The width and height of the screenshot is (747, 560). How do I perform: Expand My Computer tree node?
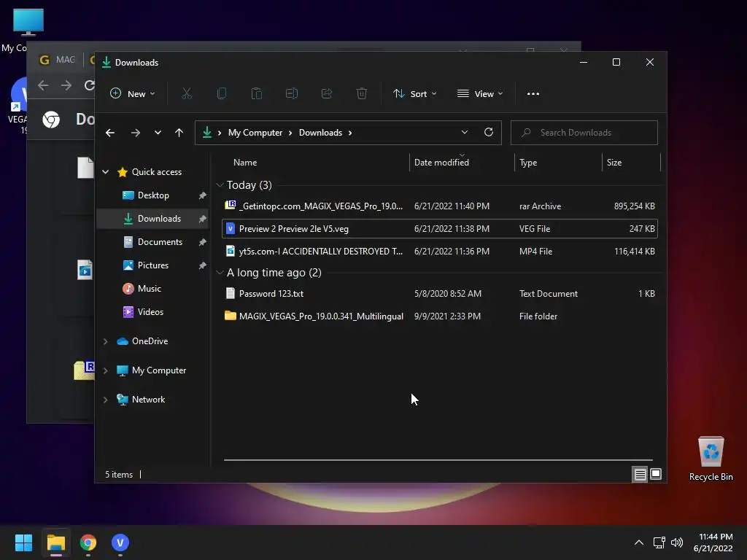105,370
